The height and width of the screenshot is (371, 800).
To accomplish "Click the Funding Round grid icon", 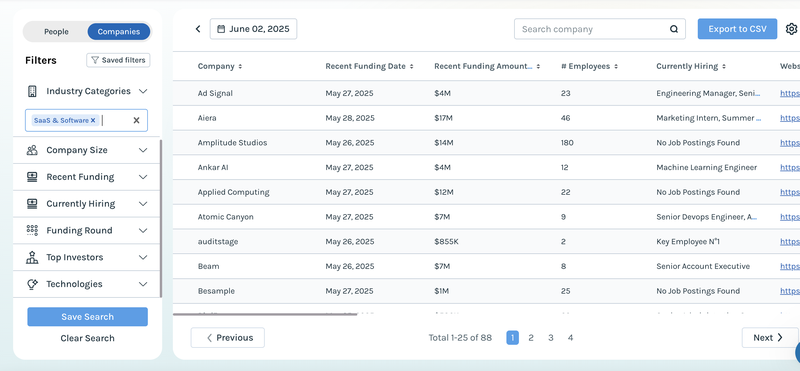I will 32,230.
